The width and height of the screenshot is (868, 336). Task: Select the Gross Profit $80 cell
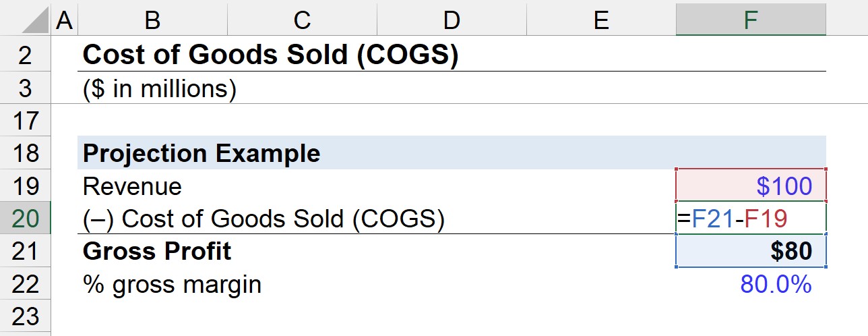point(751,251)
